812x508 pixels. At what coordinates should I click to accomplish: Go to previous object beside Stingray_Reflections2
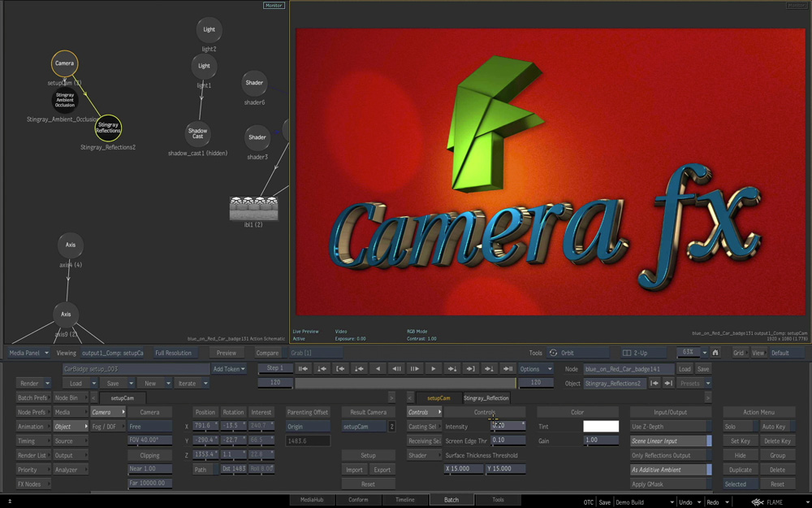tap(654, 384)
